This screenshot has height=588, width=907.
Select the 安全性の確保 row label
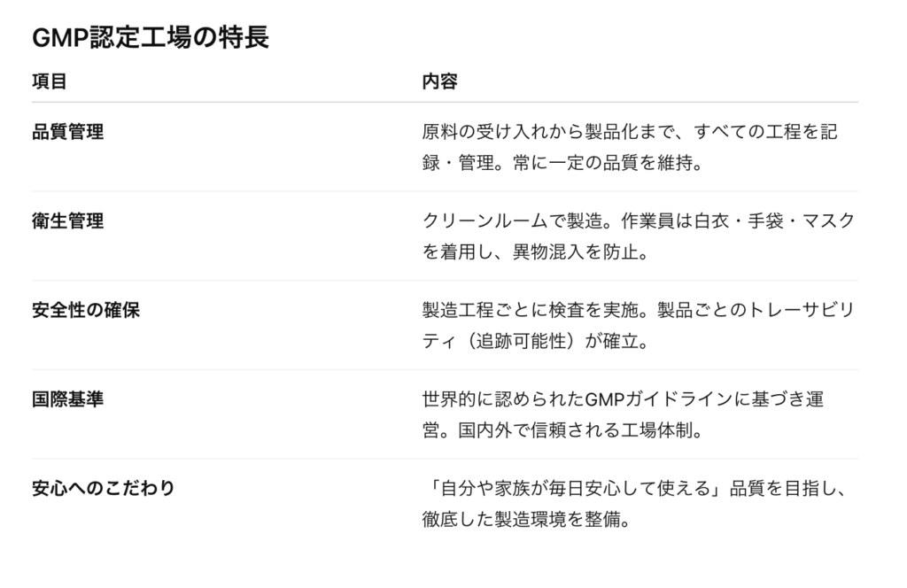pyautogui.click(x=86, y=311)
